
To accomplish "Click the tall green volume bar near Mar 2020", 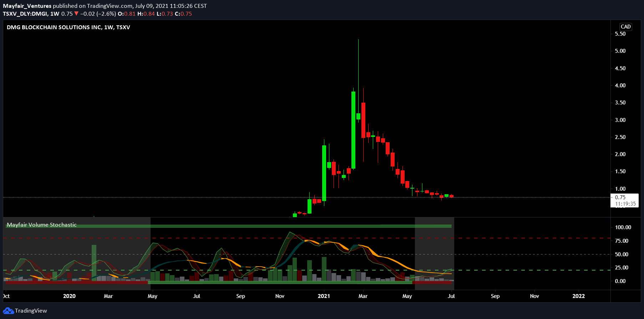I will 94,263.
